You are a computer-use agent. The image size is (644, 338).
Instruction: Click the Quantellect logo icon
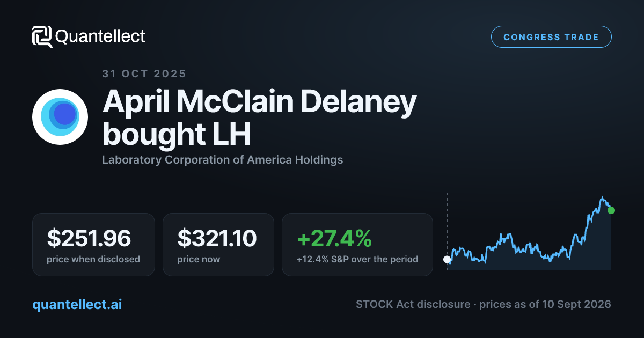click(42, 36)
